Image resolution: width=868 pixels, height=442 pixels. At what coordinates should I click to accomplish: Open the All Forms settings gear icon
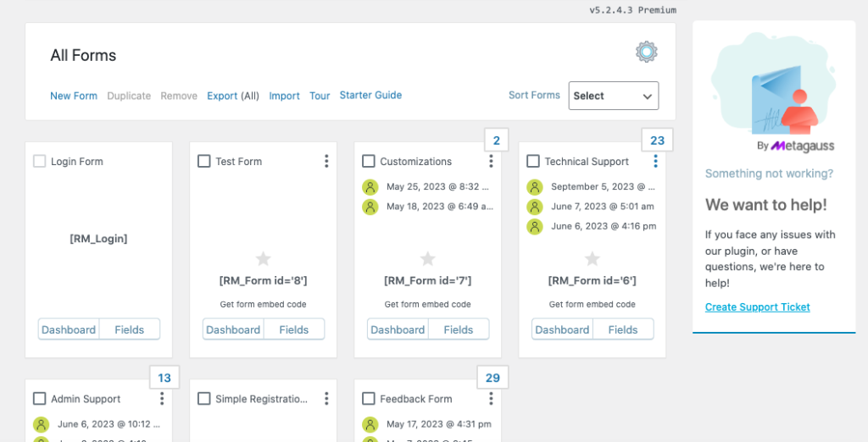[647, 52]
